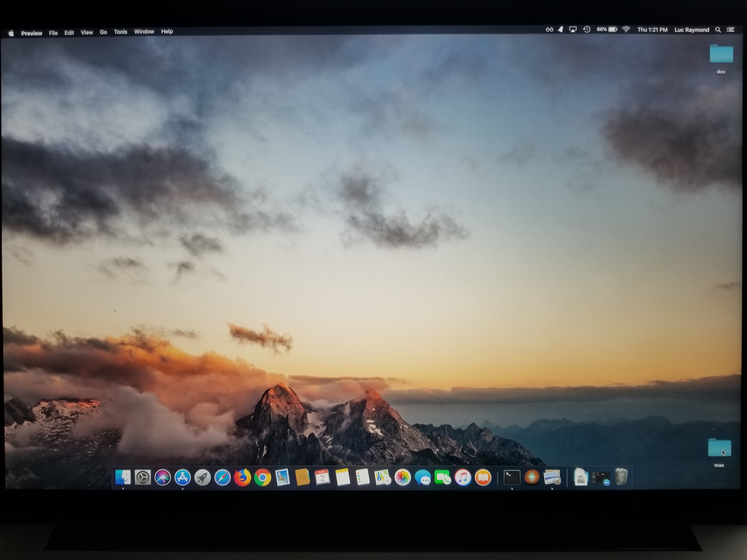The height and width of the screenshot is (560, 747).
Task: Open the Luc Raymond user menu
Action: (692, 30)
